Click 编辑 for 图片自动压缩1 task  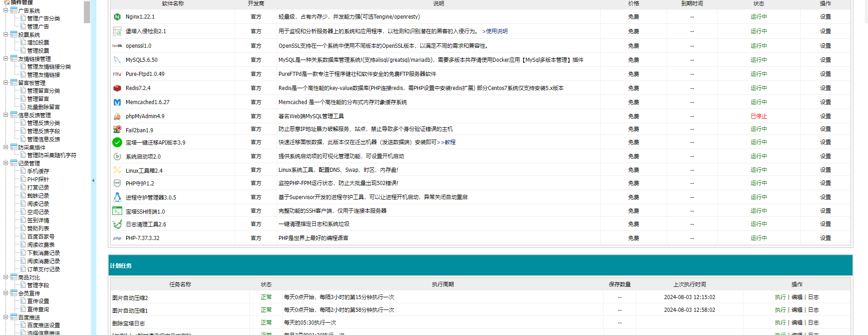tap(797, 310)
